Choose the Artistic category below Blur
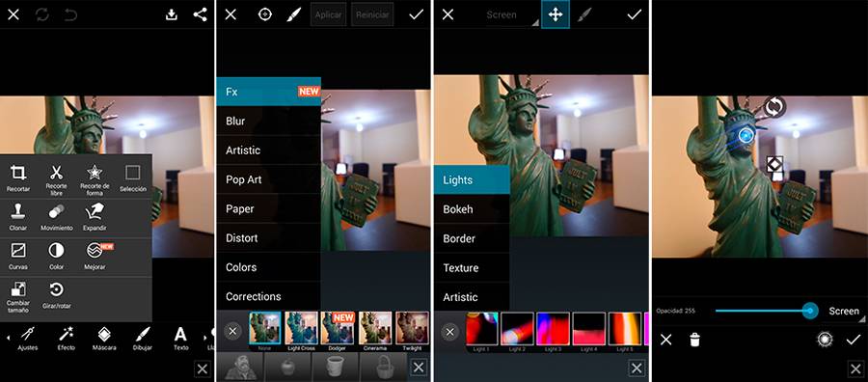868x382 pixels. 268,150
